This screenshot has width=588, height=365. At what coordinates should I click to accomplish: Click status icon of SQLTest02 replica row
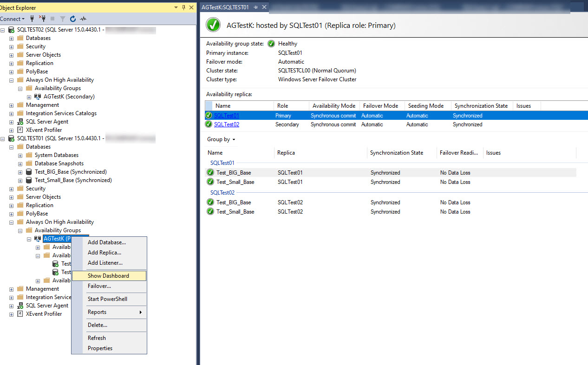click(209, 124)
